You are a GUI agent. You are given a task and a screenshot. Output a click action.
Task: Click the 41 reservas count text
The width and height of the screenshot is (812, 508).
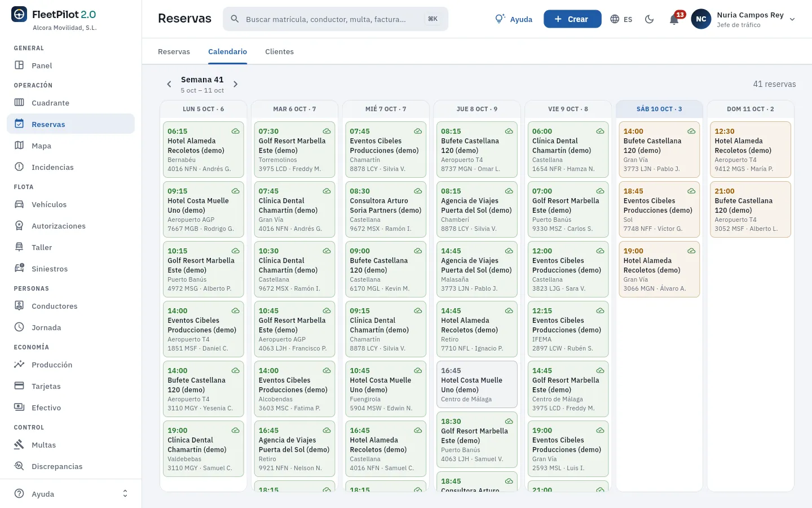[774, 84]
